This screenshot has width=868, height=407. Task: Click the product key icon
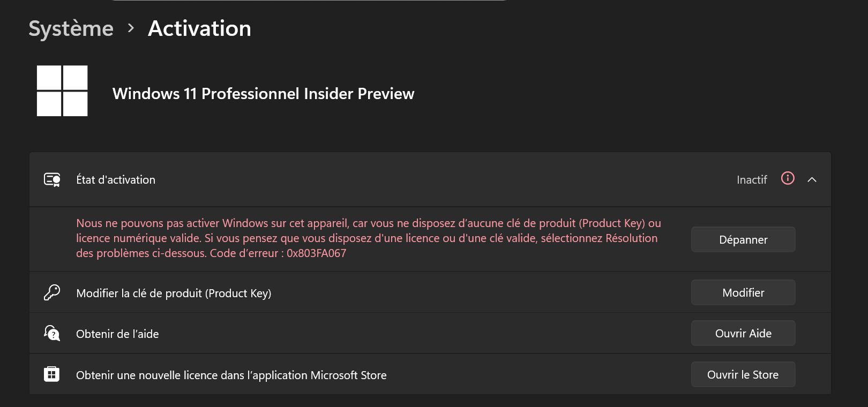(x=52, y=293)
